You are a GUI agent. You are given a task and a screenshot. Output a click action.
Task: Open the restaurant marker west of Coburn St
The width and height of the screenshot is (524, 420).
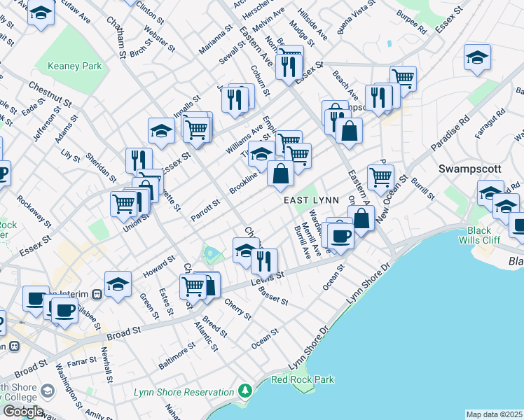coord(235,100)
